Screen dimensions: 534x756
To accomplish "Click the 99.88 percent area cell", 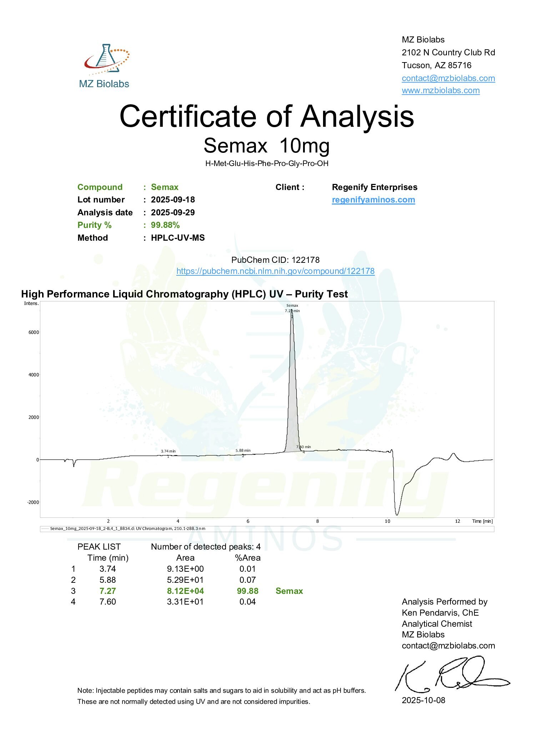I will click(x=248, y=591).
